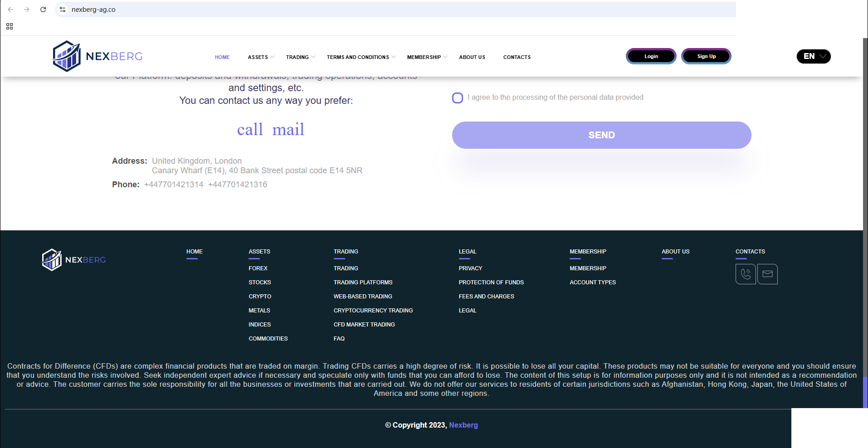Expand the Assets dropdown in the header
Image resolution: width=868 pixels, height=448 pixels.
coord(261,57)
